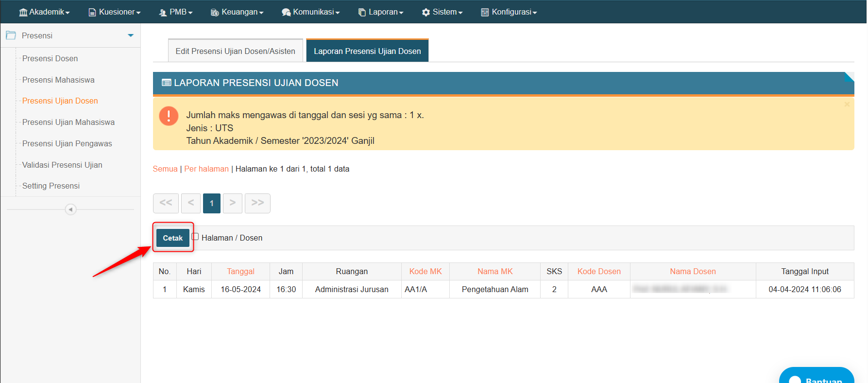Open the Konfigurasi dropdown menu
Viewport: 868px width, 383px height.
pos(509,12)
